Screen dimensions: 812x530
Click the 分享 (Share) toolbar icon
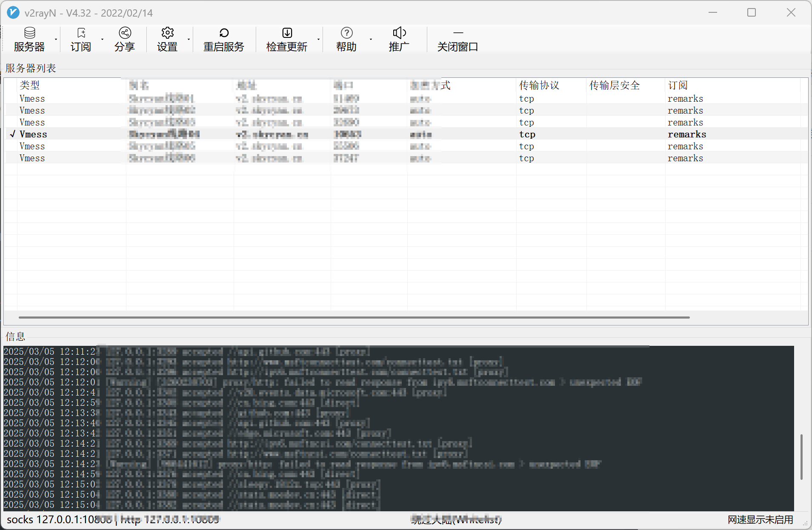click(125, 39)
